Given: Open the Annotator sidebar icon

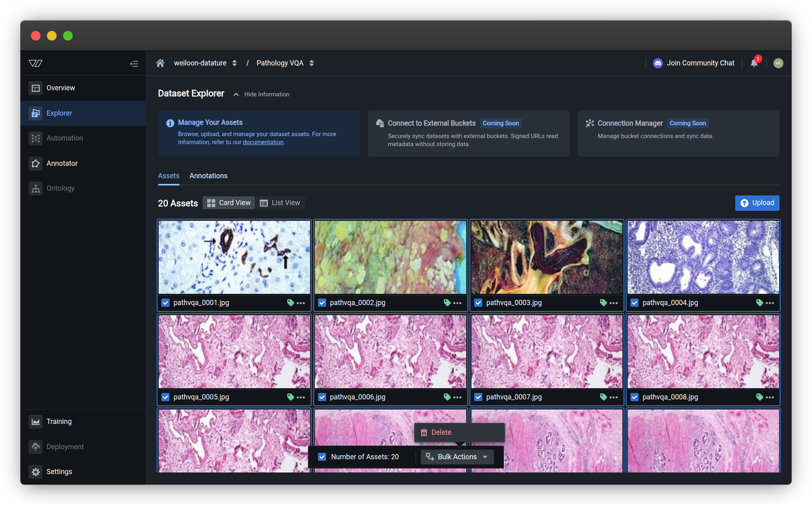Looking at the screenshot, I should pos(36,163).
